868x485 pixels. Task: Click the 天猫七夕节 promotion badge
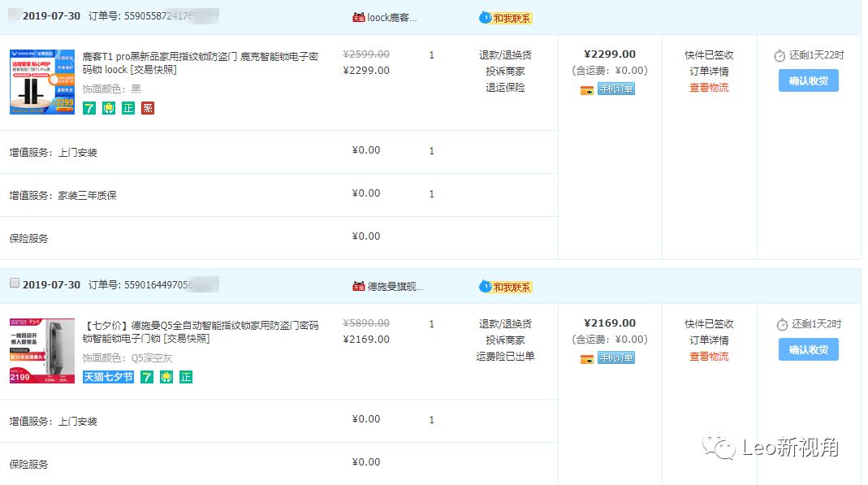point(108,377)
